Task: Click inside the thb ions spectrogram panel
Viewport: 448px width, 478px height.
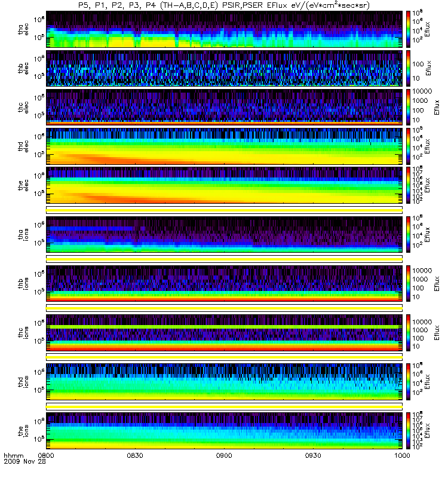Action: (225, 283)
